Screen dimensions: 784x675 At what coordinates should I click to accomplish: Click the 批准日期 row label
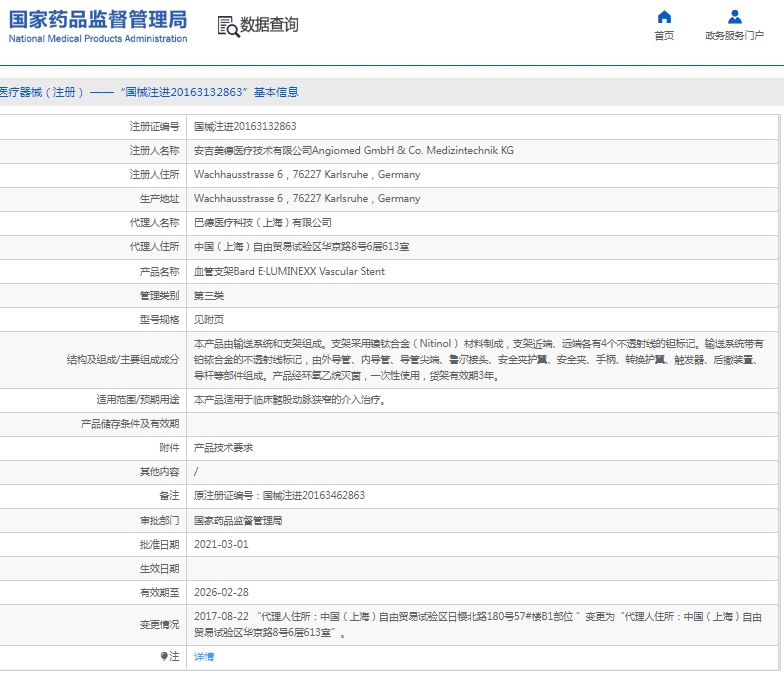[x=160, y=544]
